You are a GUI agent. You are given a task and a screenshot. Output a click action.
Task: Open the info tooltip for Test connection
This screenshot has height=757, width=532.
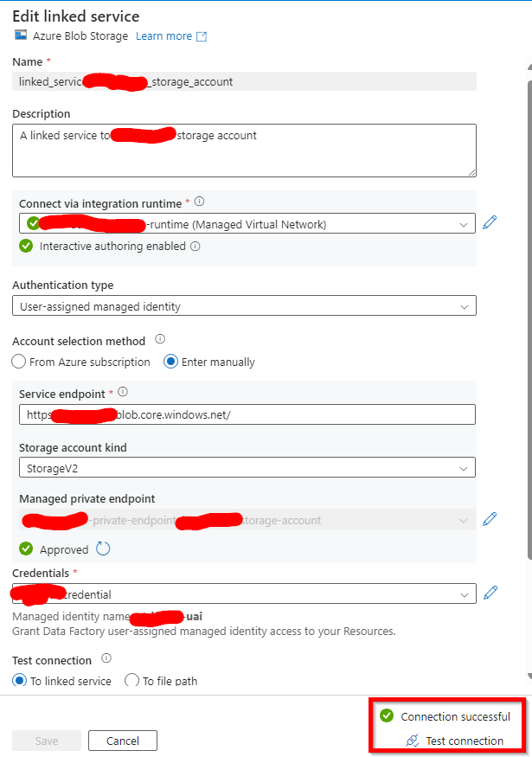tap(108, 659)
